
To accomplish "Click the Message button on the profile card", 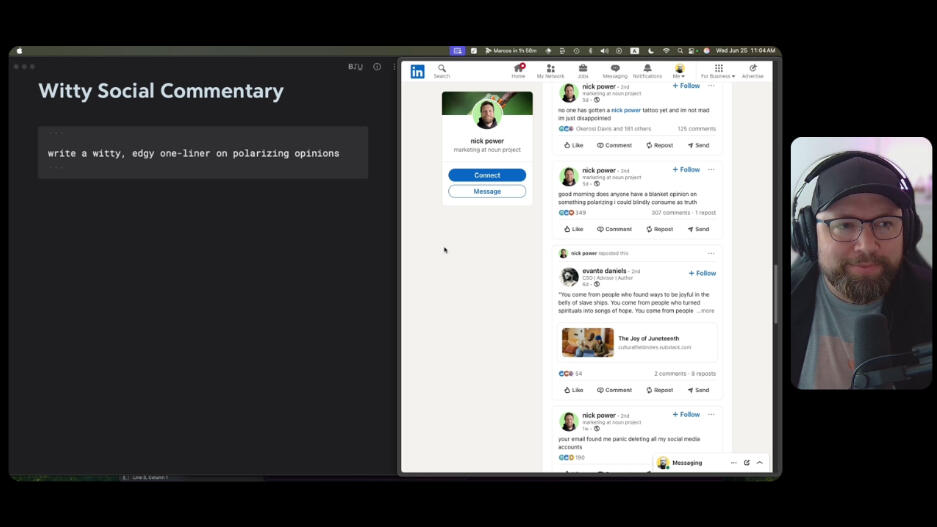I will coord(487,191).
